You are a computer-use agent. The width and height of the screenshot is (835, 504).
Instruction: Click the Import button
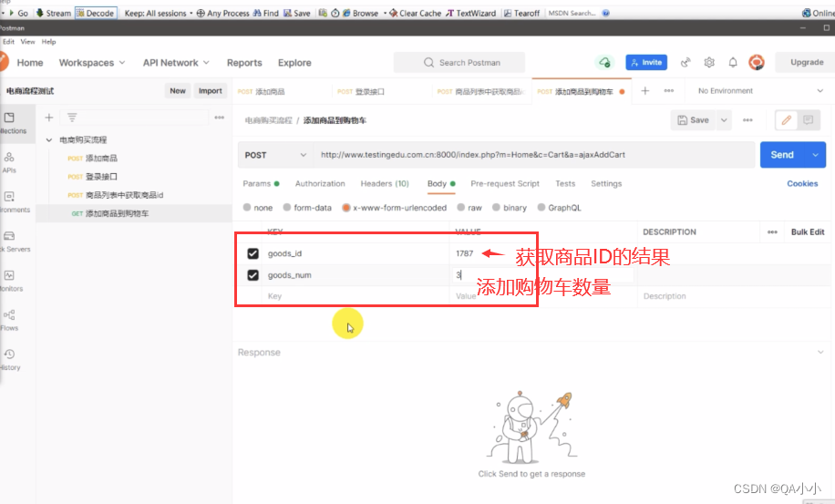[x=211, y=91]
